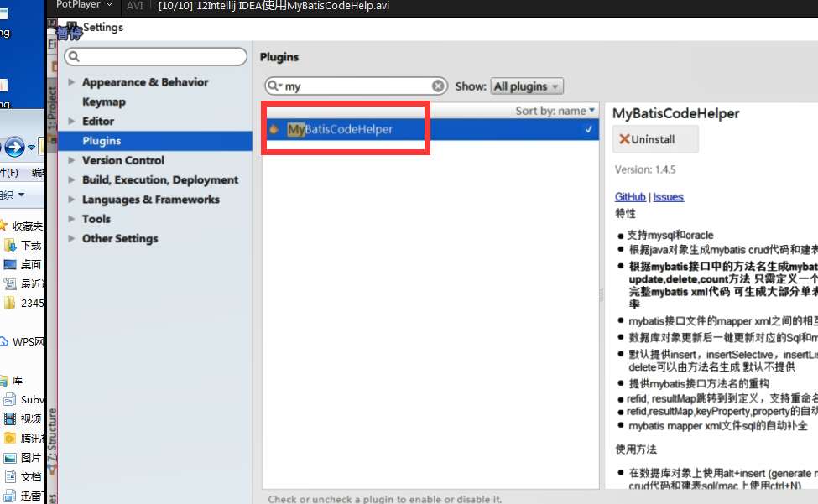Image resolution: width=818 pixels, height=504 pixels.
Task: Focus the plugin search field
Action: pos(357,86)
